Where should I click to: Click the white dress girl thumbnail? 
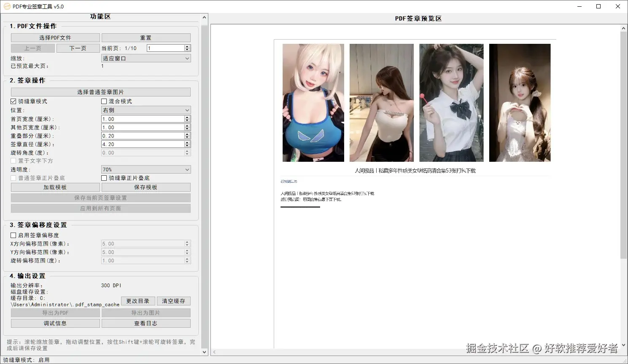point(520,103)
